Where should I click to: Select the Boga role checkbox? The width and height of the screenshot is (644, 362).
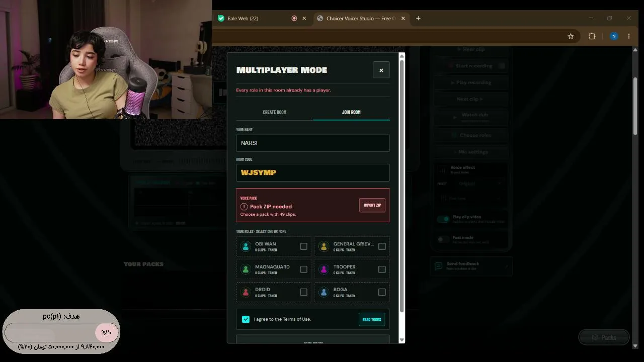click(x=382, y=292)
